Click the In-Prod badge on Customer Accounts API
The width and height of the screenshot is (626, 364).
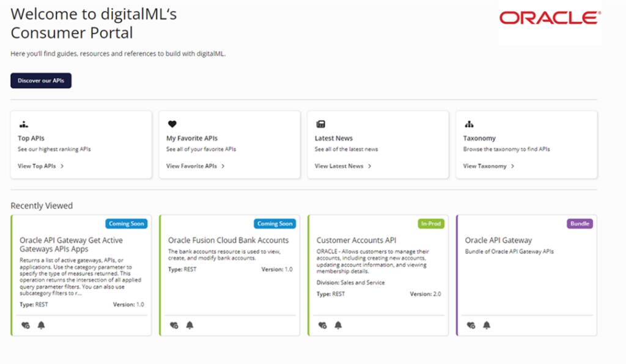click(432, 224)
